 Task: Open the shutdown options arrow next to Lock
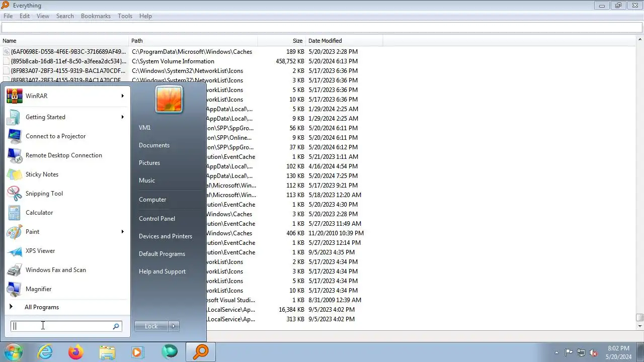[174, 326]
